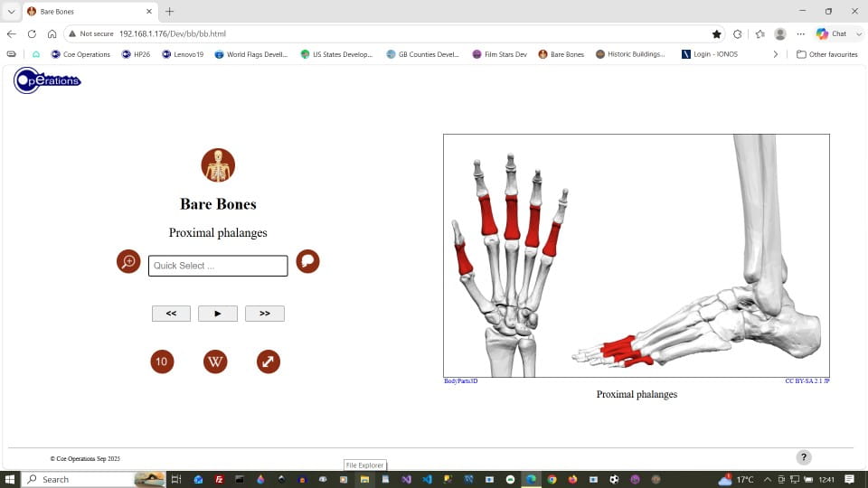Image resolution: width=868 pixels, height=488 pixels.
Task: Open the browser profile icon
Action: tap(780, 33)
